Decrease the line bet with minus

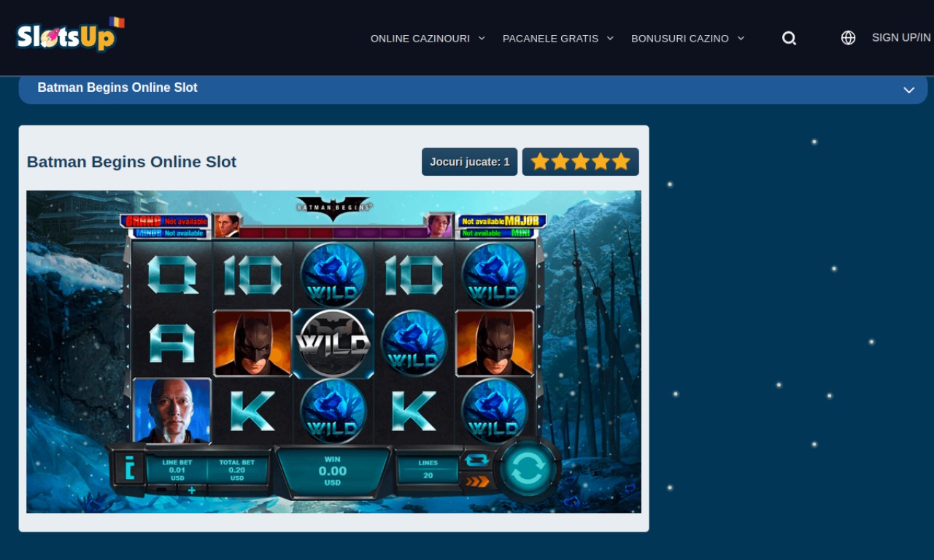click(161, 490)
